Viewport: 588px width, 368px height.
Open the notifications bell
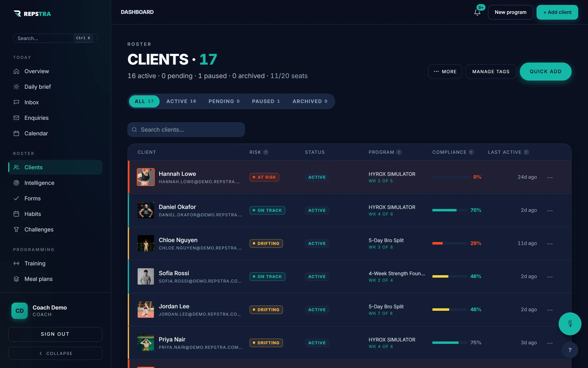pyautogui.click(x=477, y=12)
